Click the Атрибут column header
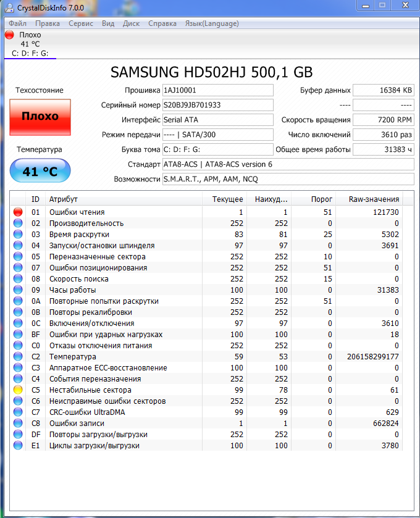The image size is (420, 518). [124, 199]
